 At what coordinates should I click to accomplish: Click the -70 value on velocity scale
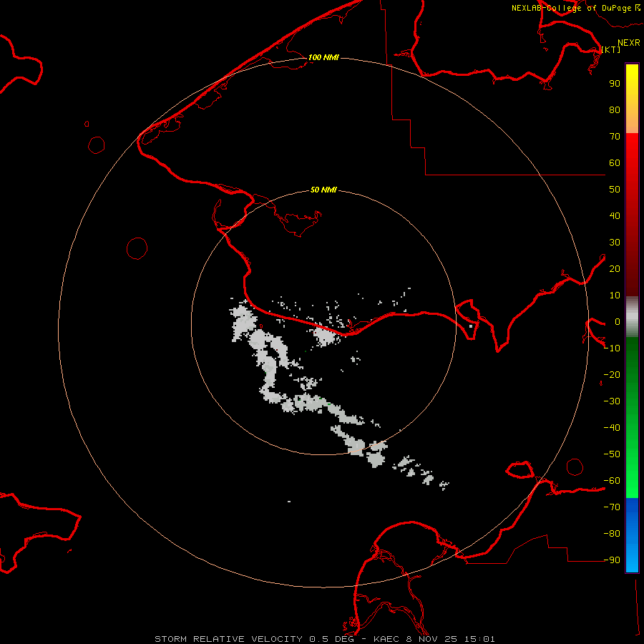tap(612, 507)
